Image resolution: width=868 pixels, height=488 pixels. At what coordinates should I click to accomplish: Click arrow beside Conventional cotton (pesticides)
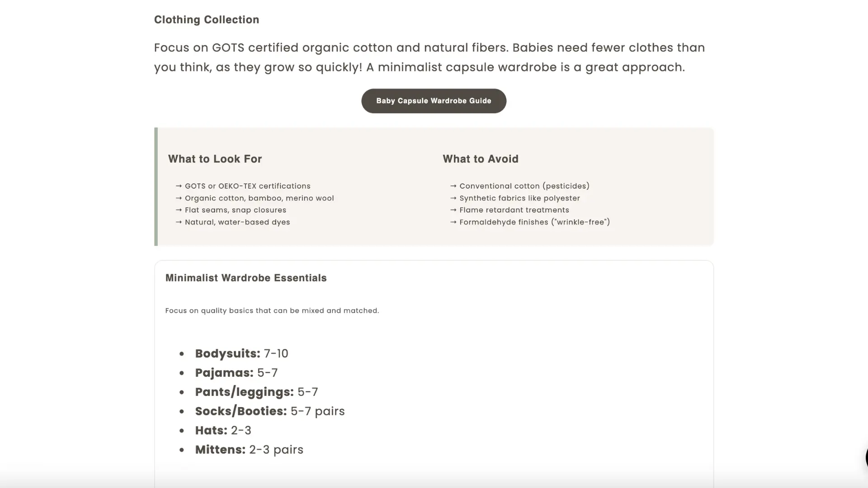coord(453,186)
